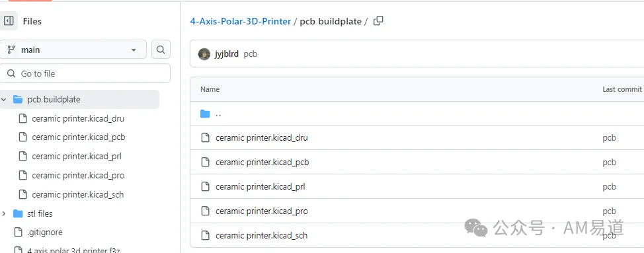Click the file icon beside sidebar kicad_pro
Image resolution: width=644 pixels, height=253 pixels.
click(23, 176)
